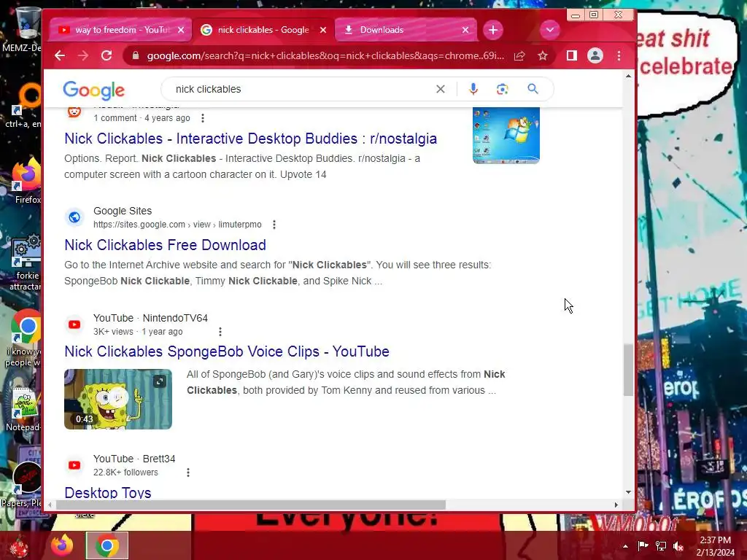Click the Reddit favicon on result
The width and height of the screenshot is (747, 560).
pos(74,112)
